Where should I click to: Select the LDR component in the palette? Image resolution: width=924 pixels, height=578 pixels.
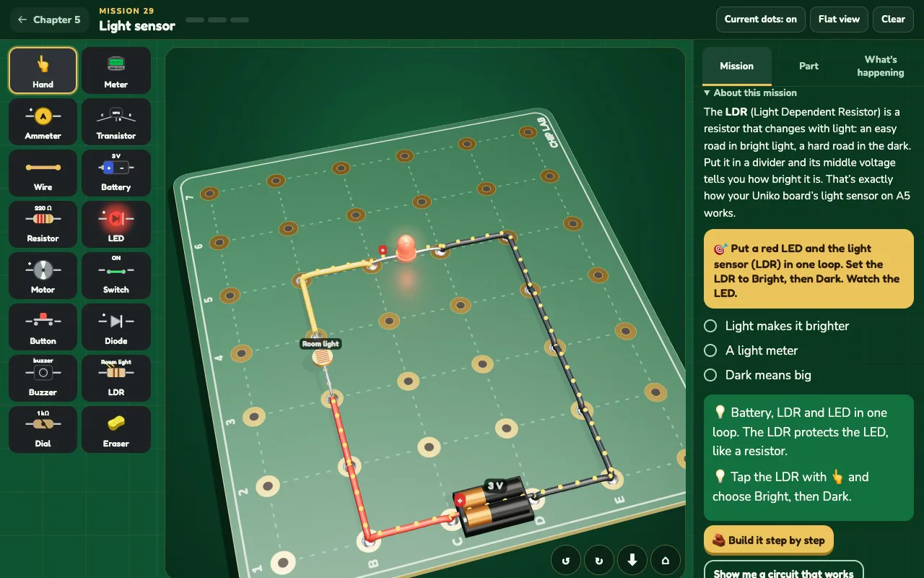(x=116, y=379)
